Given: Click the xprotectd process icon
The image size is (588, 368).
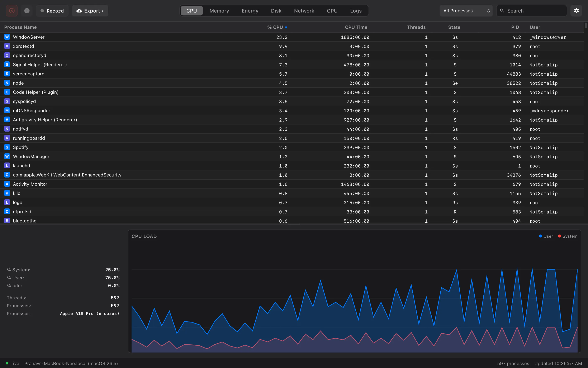Looking at the screenshot, I should pos(7,46).
